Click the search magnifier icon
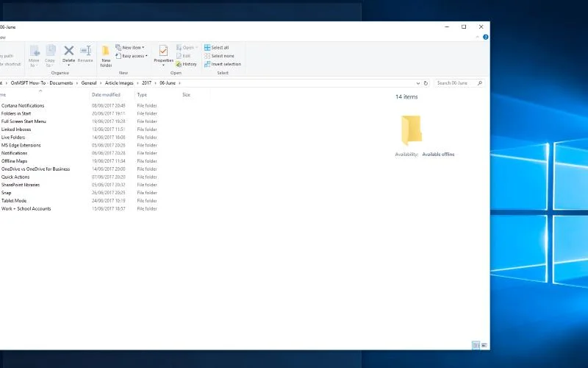This screenshot has width=588, height=368. [480, 83]
